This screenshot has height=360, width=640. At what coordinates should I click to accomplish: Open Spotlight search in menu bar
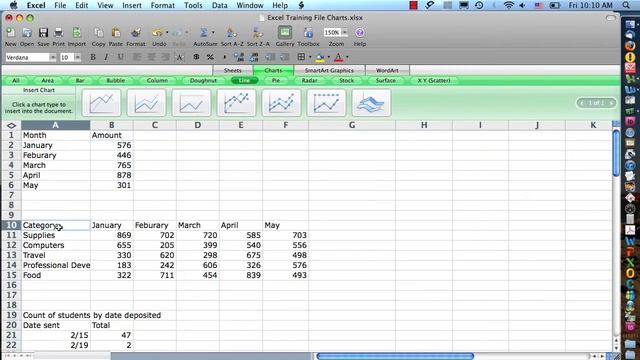coord(626,5)
